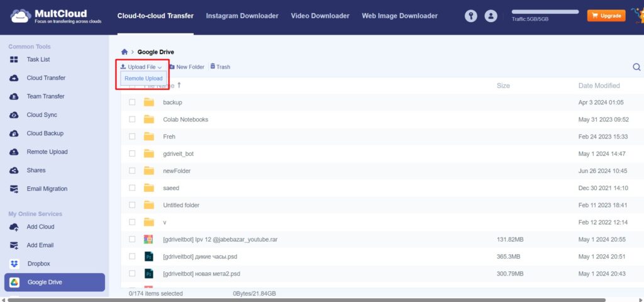Choose Remote Upload from dropdown menu
Screen dimensions: 644x302
143,79
